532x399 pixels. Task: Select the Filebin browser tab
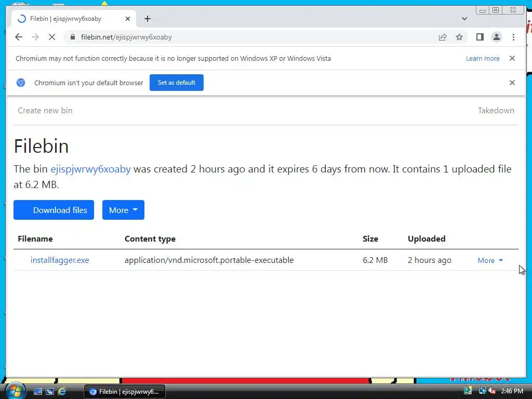pyautogui.click(x=74, y=19)
